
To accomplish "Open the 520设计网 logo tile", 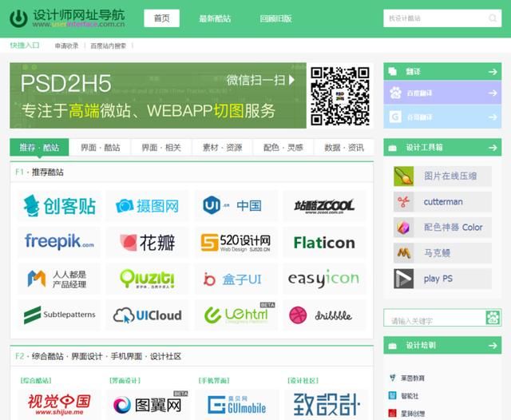I will pyautogui.click(x=236, y=242).
